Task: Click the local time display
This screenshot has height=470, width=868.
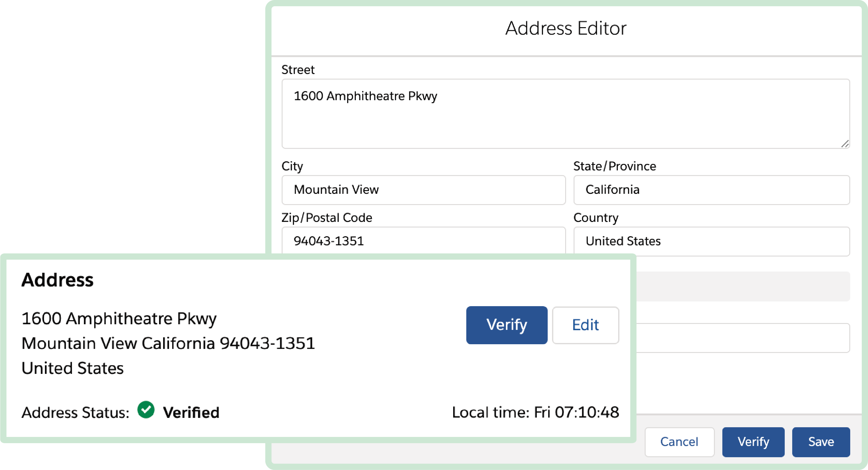Action: coord(536,412)
